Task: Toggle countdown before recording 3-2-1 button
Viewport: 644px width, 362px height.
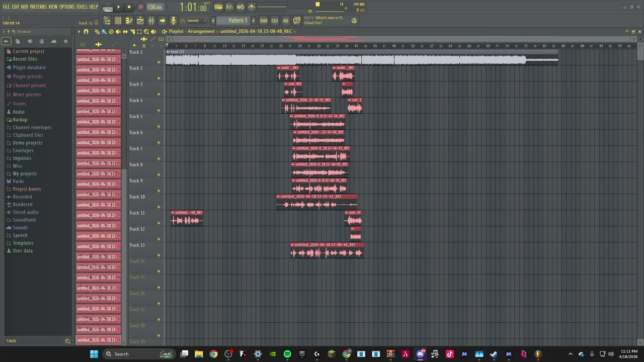Action: pos(229,7)
